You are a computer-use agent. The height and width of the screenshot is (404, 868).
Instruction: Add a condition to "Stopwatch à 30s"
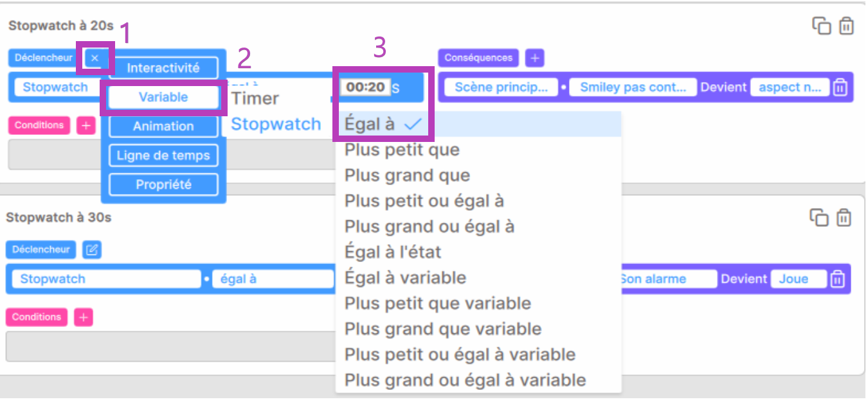click(x=83, y=317)
